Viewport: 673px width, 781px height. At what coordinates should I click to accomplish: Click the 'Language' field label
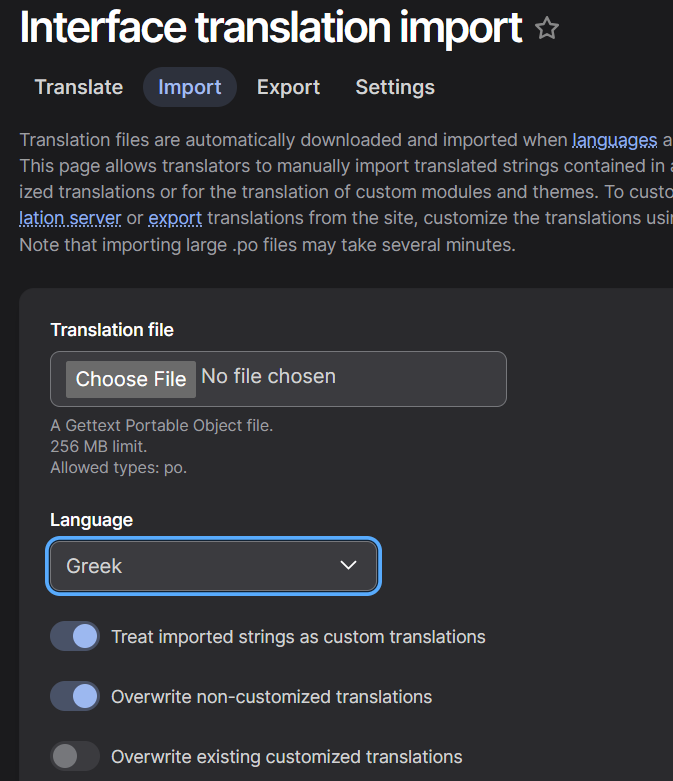(91, 520)
